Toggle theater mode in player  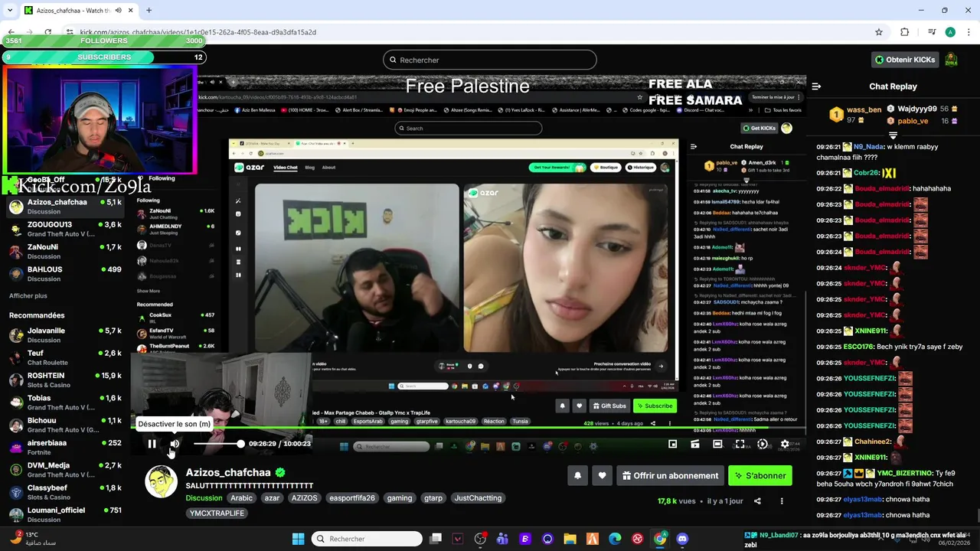point(717,444)
